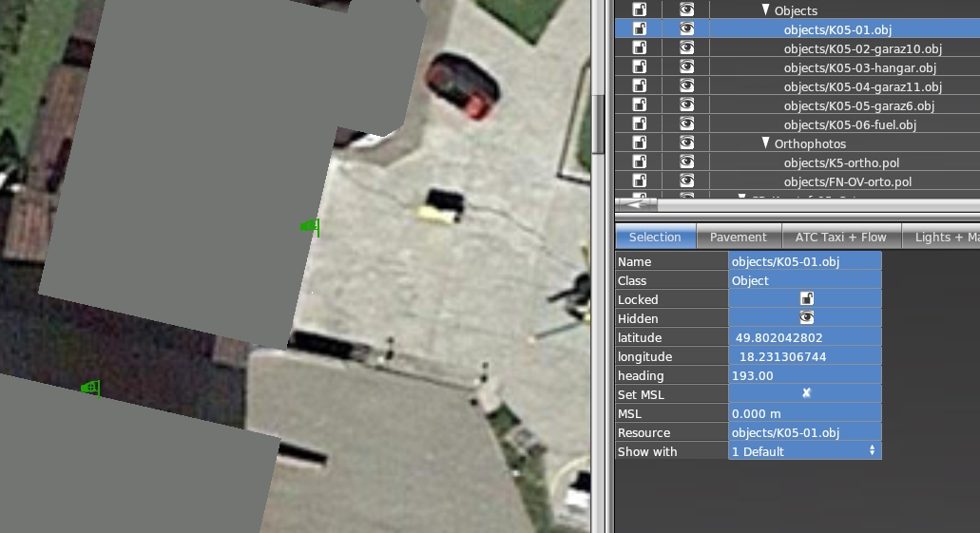Open the Show with dropdown

tap(805, 451)
